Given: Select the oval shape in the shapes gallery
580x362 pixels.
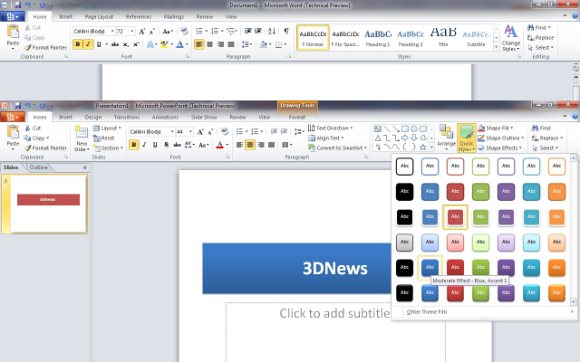Looking at the screenshot, I should 414,129.
